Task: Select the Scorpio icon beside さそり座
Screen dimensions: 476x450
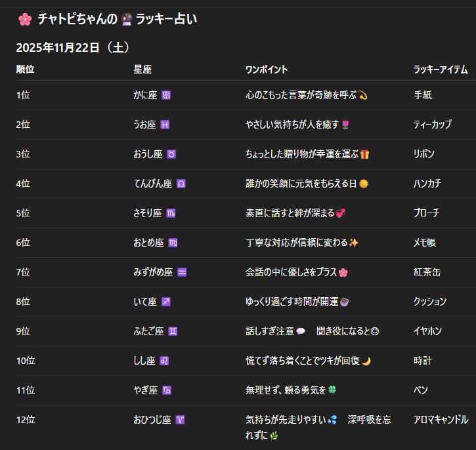Action: (171, 213)
